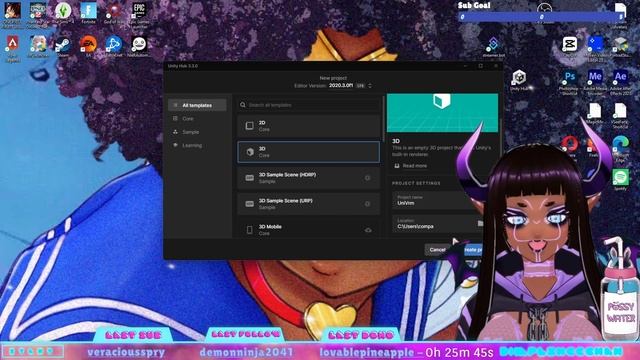This screenshot has height=360, width=640.
Task: Open the God of War desktop shortcut
Action: (x=113, y=12)
